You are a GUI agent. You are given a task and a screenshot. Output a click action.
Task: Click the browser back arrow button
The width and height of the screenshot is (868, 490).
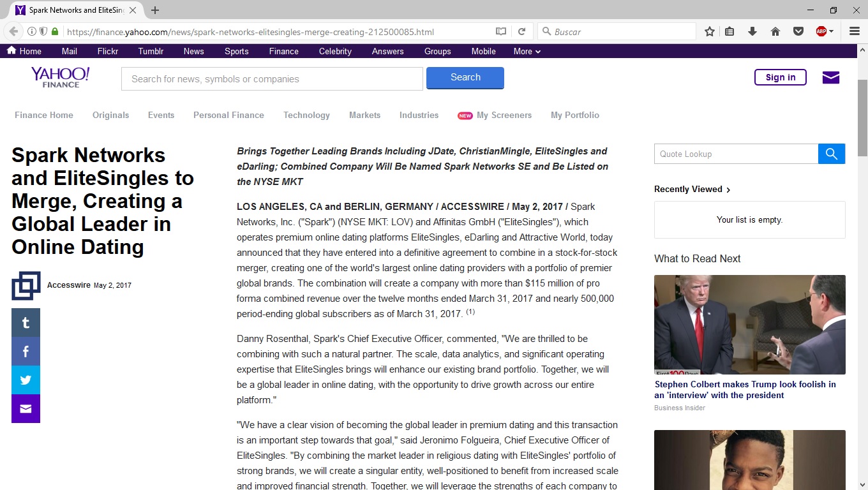[x=13, y=31]
